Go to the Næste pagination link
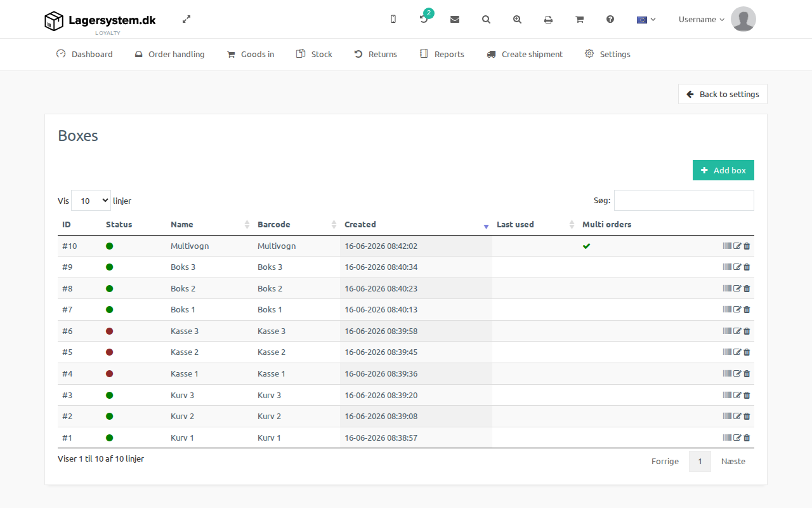The height and width of the screenshot is (508, 812). pos(733,461)
